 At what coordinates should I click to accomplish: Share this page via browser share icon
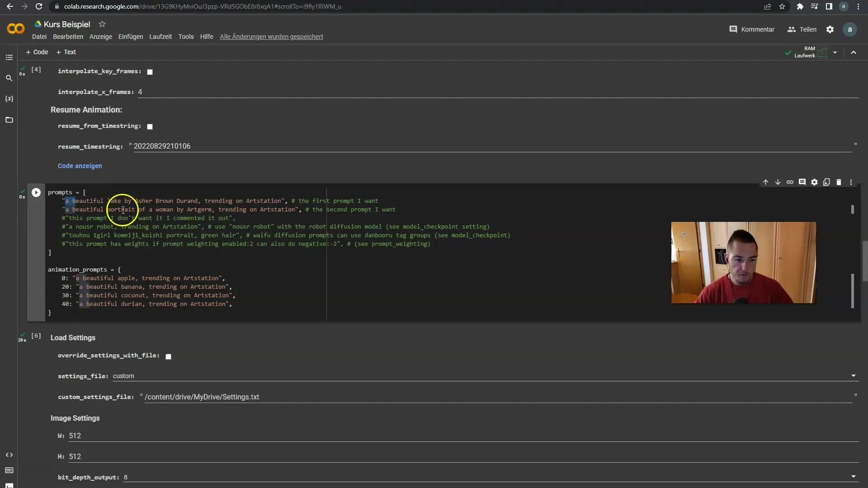click(768, 6)
